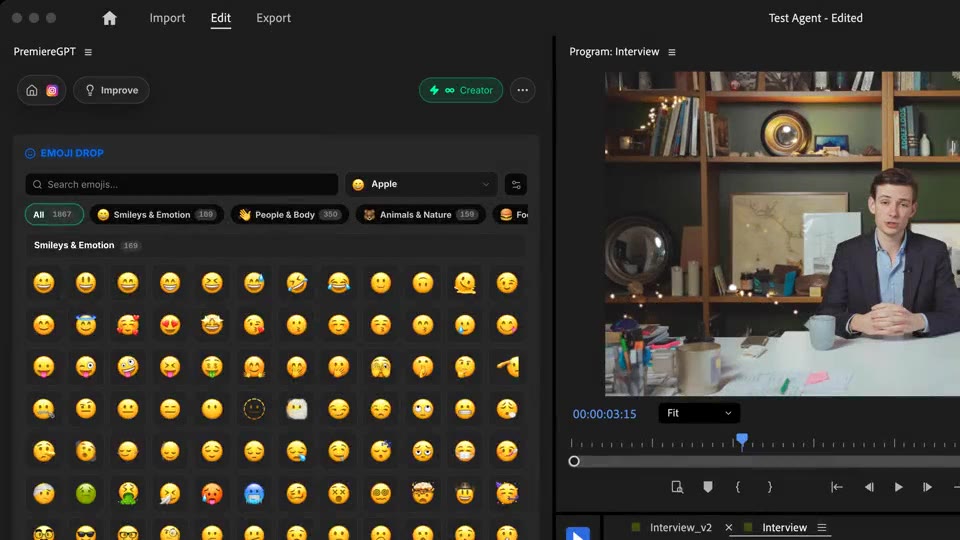Pick the halo angel face emoji

point(86,324)
